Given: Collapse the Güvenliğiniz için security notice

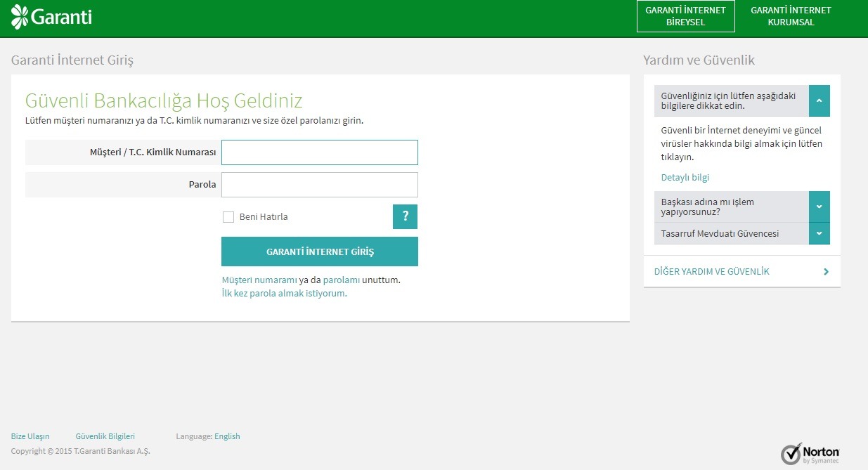Looking at the screenshot, I should [x=820, y=100].
